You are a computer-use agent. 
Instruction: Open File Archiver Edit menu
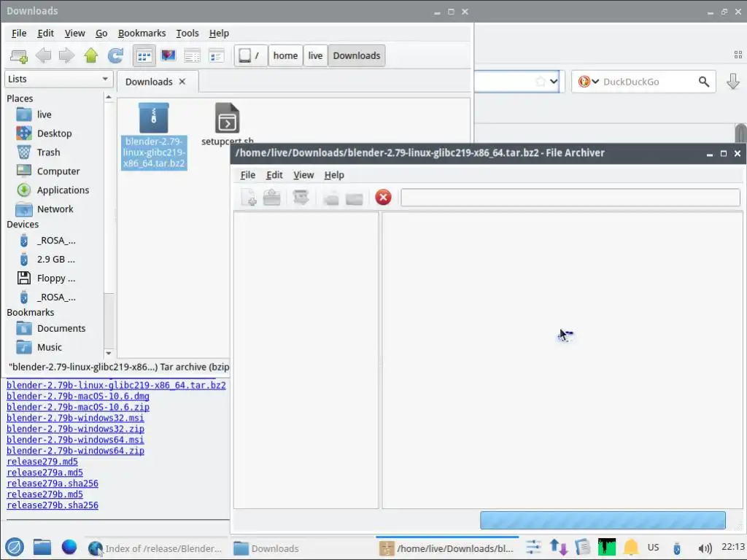pyautogui.click(x=274, y=175)
